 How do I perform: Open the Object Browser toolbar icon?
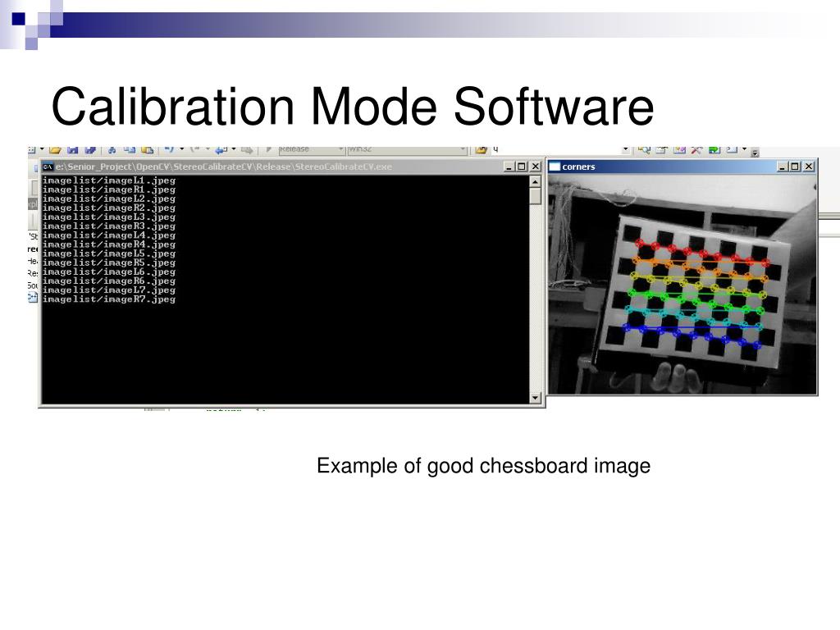(x=679, y=149)
